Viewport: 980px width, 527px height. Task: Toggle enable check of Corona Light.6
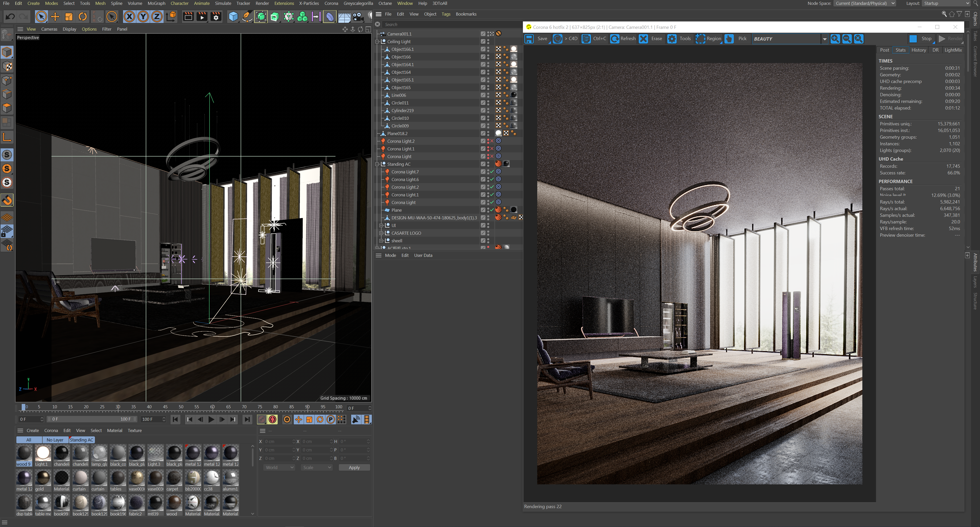492,179
